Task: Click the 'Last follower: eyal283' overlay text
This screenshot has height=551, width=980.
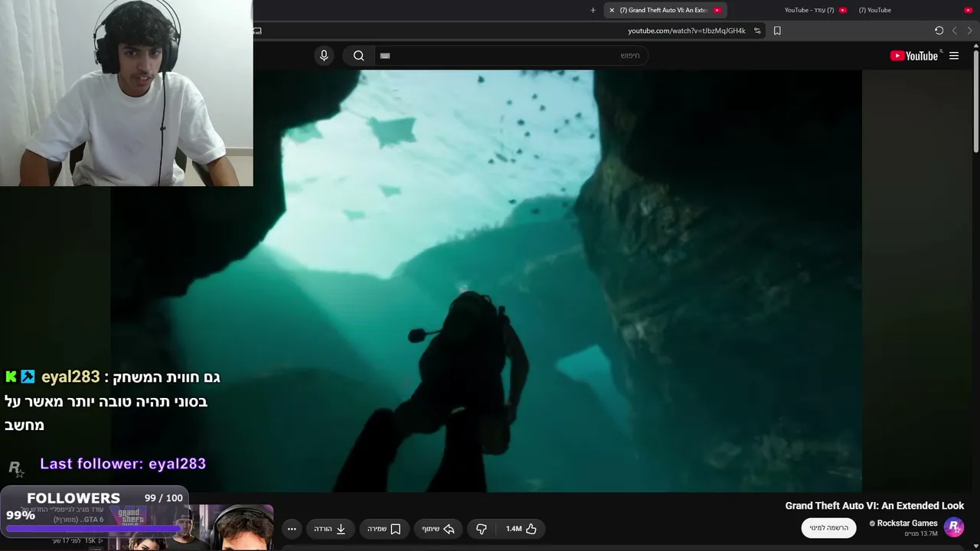Action: [x=122, y=464]
